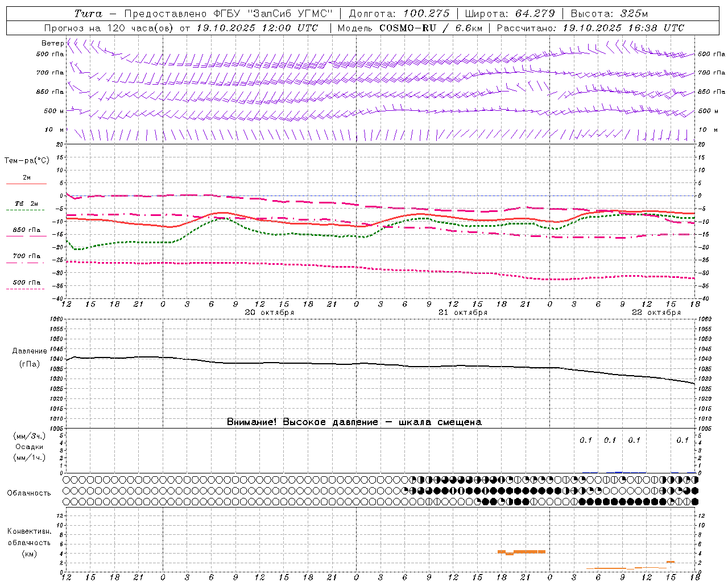This screenshot has width=728, height=582.
Task: Click the 'Давление' pressure panel label
Action: click(x=30, y=351)
